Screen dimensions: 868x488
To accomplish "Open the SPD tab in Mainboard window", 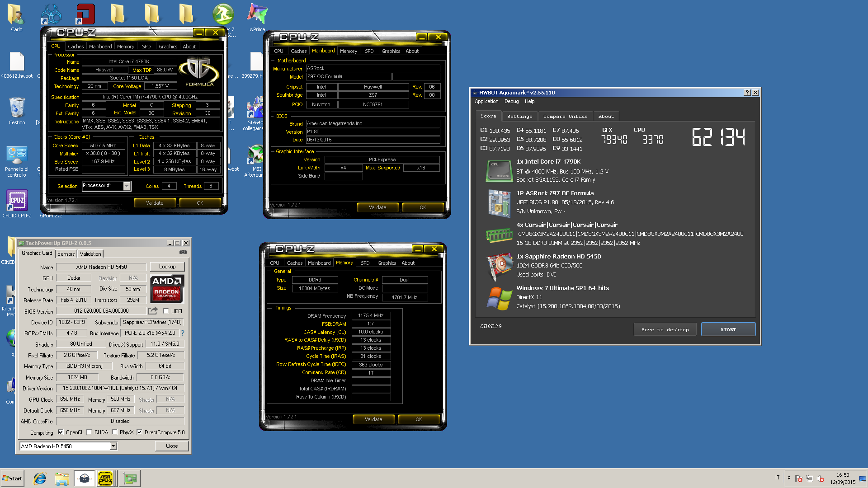I will tap(369, 51).
